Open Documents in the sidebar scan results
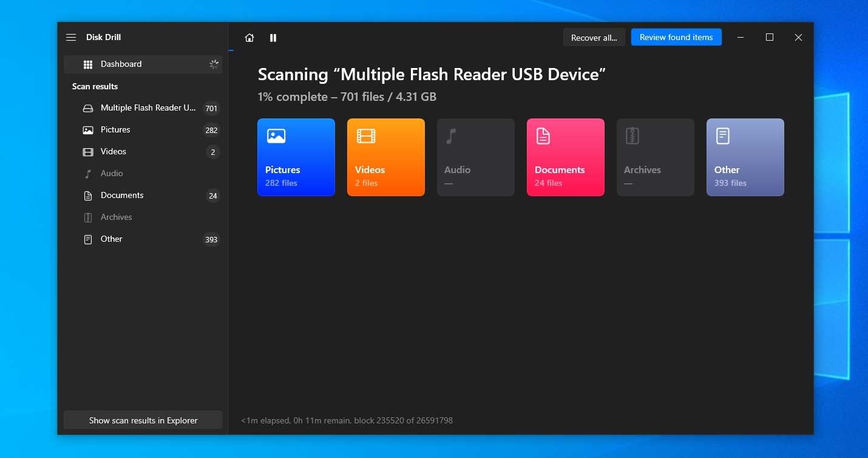868x458 pixels. click(x=143, y=196)
